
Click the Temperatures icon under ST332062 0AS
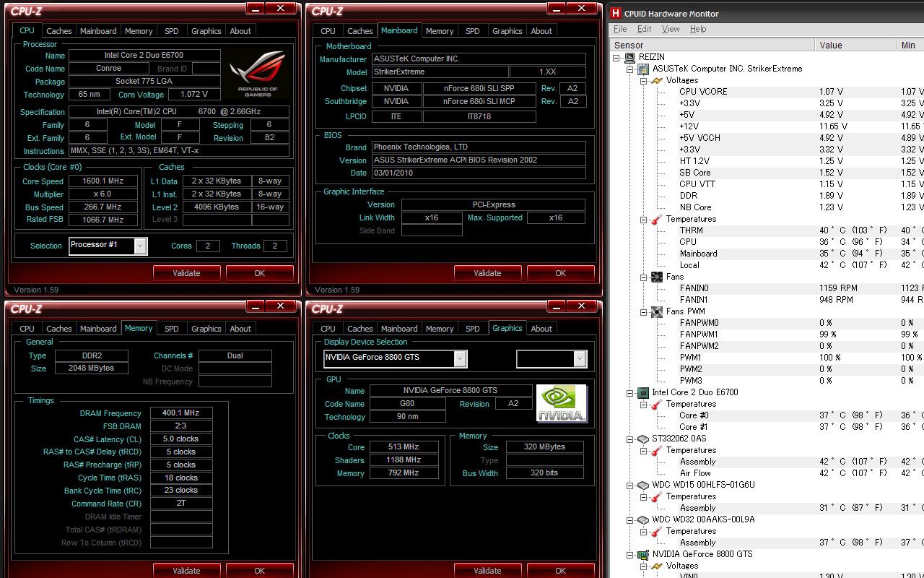657,450
